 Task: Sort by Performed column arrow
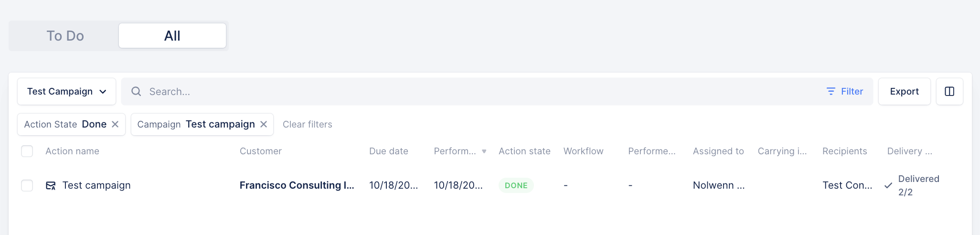(484, 151)
